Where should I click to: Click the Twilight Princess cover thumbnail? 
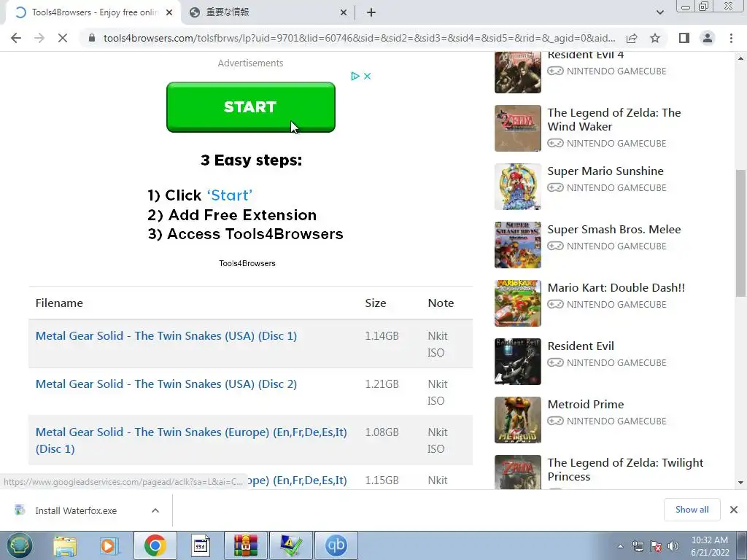518,472
